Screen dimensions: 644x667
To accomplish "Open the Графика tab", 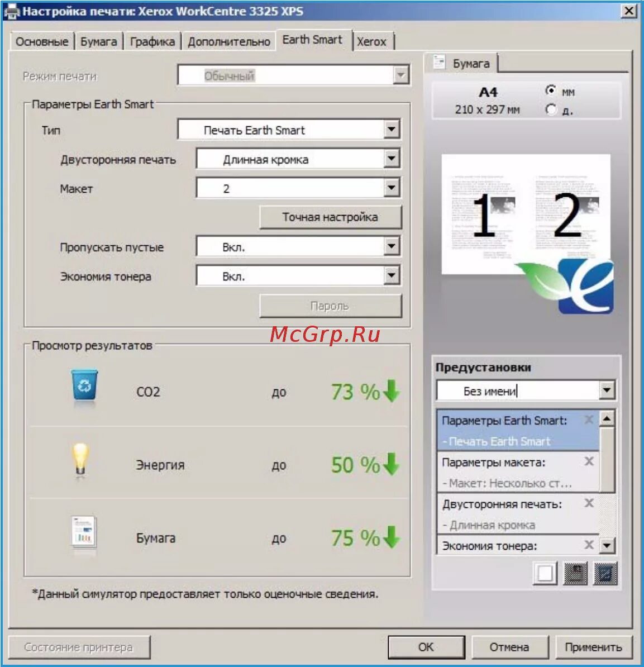I will click(x=152, y=42).
